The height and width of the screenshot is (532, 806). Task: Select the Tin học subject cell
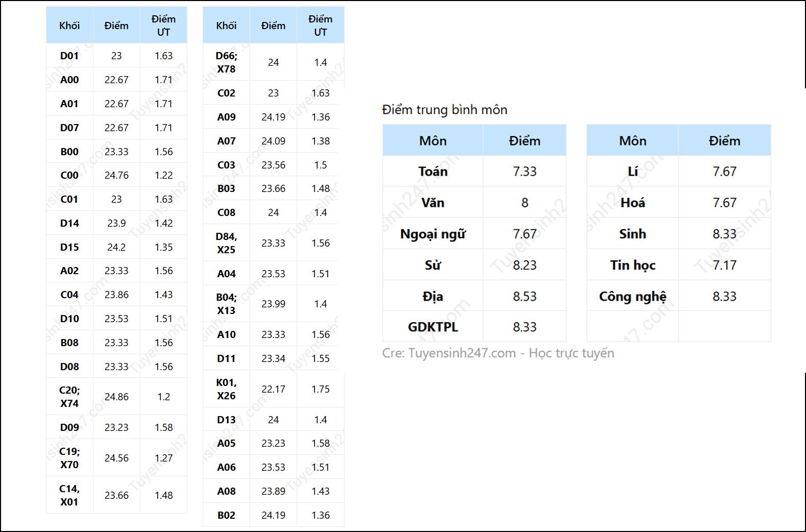(x=632, y=265)
